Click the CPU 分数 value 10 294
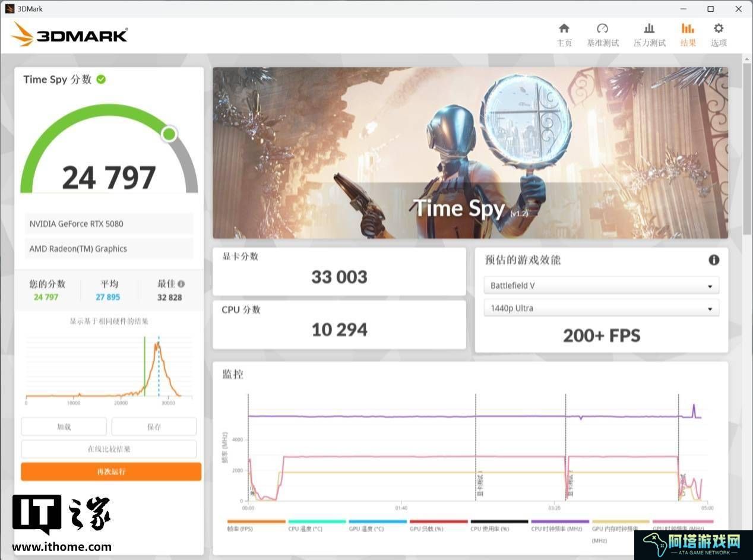753x560 pixels. (340, 330)
